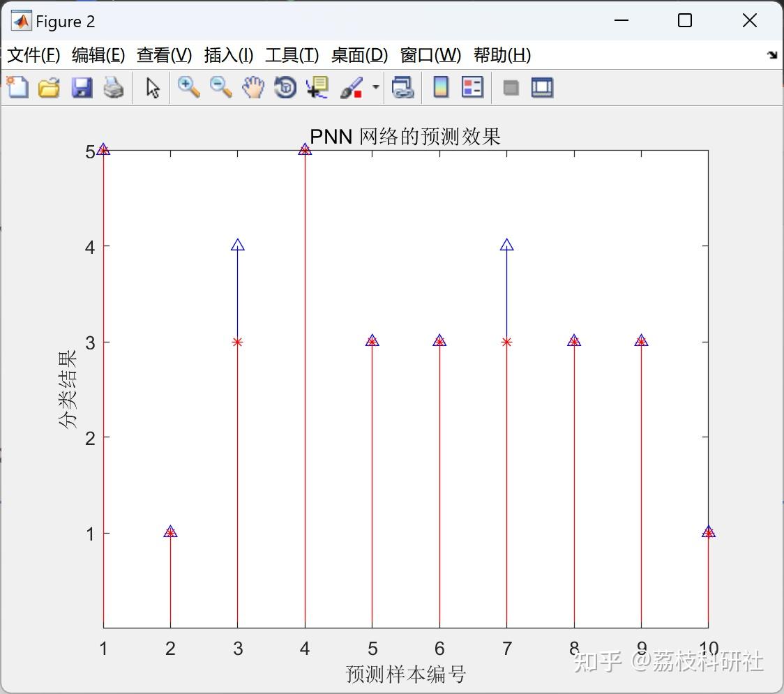Open the 桌面 menu
The width and height of the screenshot is (784, 694).
[359, 55]
